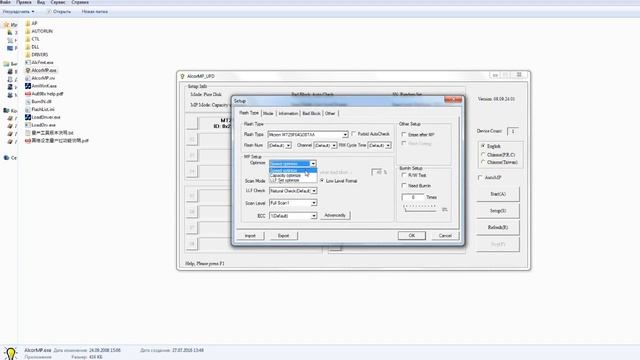The width and height of the screenshot is (640, 360).
Task: Click Cancel in Setup dialog
Action: tap(445, 236)
